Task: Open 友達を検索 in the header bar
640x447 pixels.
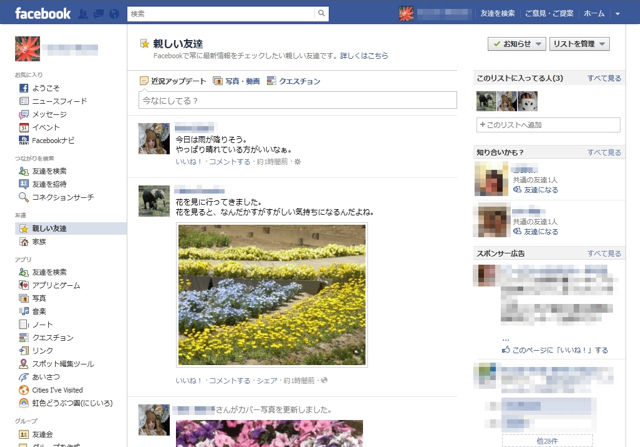Action: coord(497,13)
